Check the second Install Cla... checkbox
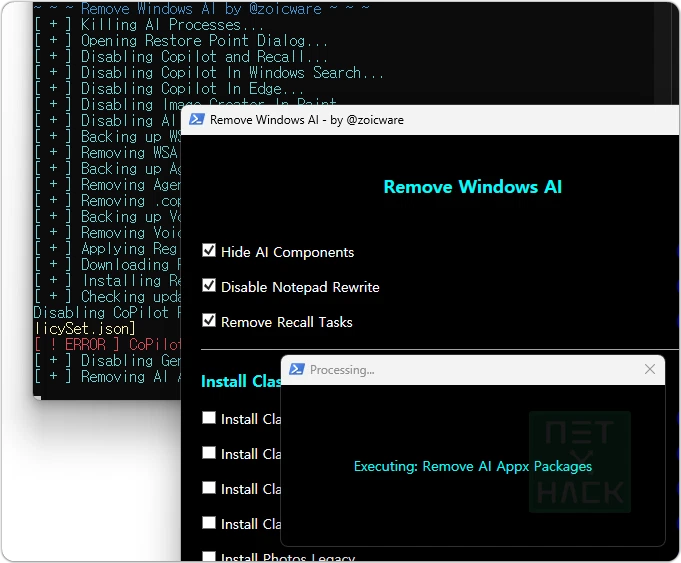Screen dimensions: 681x563 [x=209, y=453]
